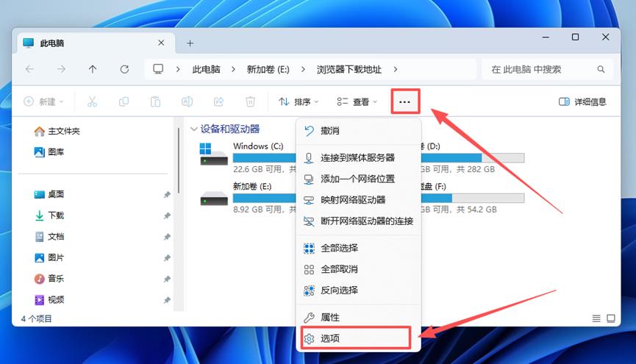Choose 属性 from the menu
The image size is (636, 364).
(x=359, y=318)
